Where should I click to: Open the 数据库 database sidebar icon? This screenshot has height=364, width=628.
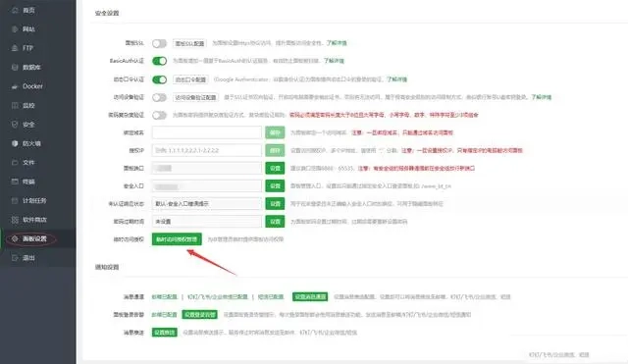point(15,68)
